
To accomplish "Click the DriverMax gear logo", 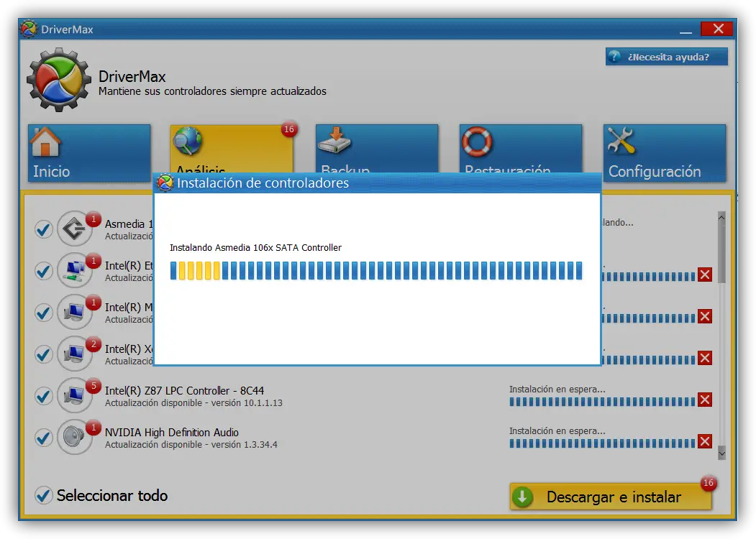I will coord(59,80).
